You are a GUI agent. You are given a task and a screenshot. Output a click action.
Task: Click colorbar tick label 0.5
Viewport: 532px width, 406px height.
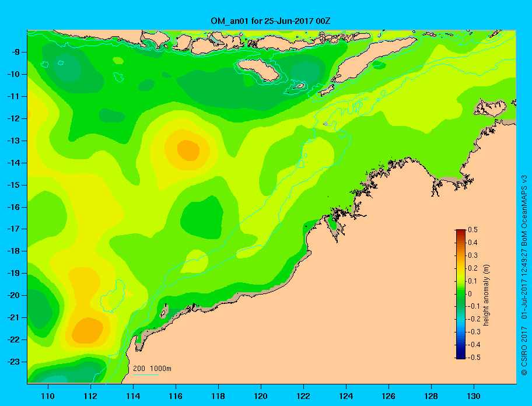click(x=473, y=230)
